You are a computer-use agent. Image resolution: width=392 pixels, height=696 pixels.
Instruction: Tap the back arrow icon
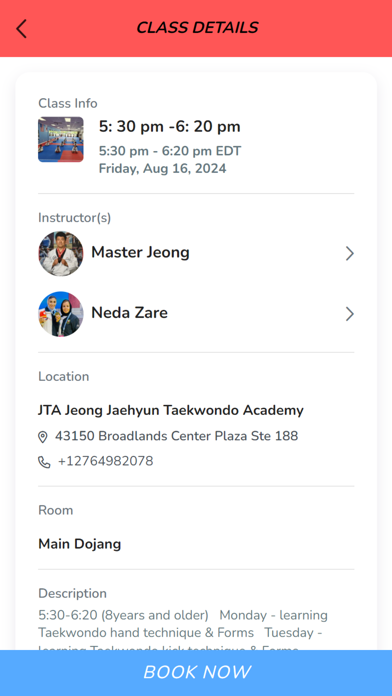21,29
